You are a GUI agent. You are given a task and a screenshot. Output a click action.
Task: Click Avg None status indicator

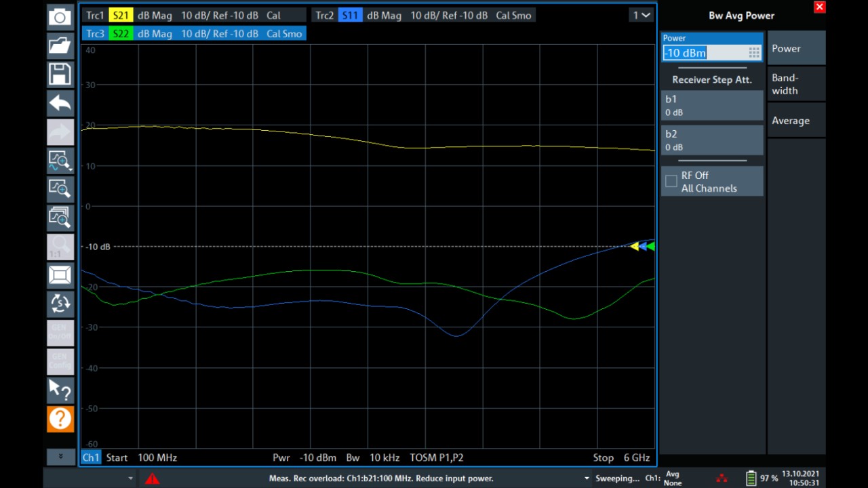(673, 479)
